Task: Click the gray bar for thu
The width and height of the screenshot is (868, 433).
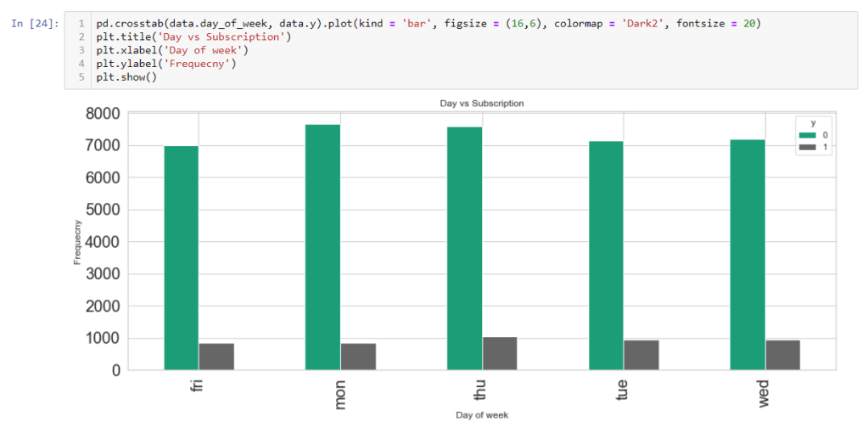Action: click(500, 353)
